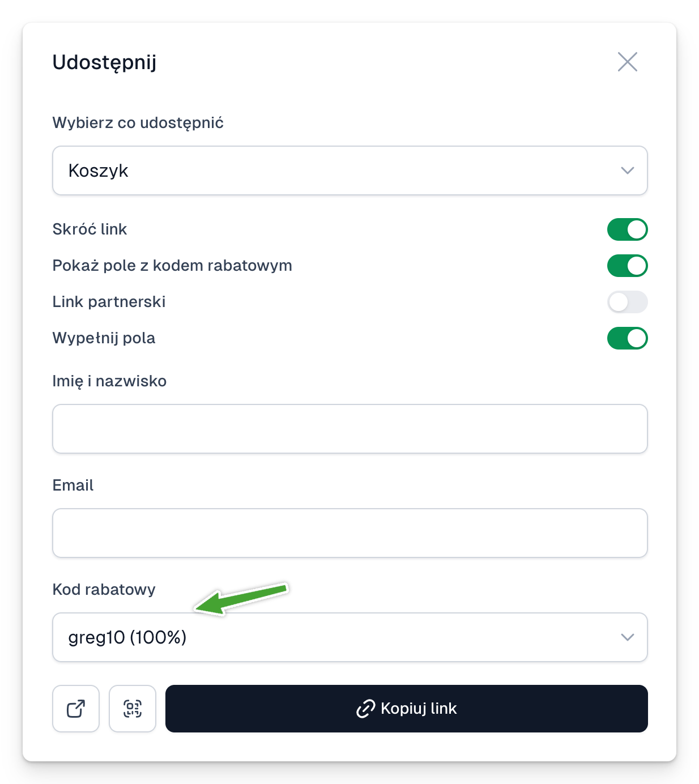This screenshot has height=784, width=699.
Task: Click the Udostępnij dialog heading
Action: (x=104, y=62)
